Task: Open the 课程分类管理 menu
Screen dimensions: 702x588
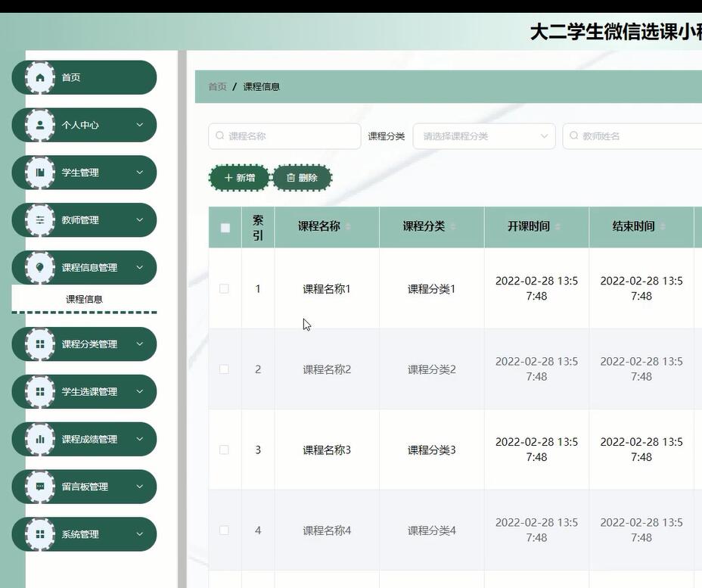Action: coord(84,344)
